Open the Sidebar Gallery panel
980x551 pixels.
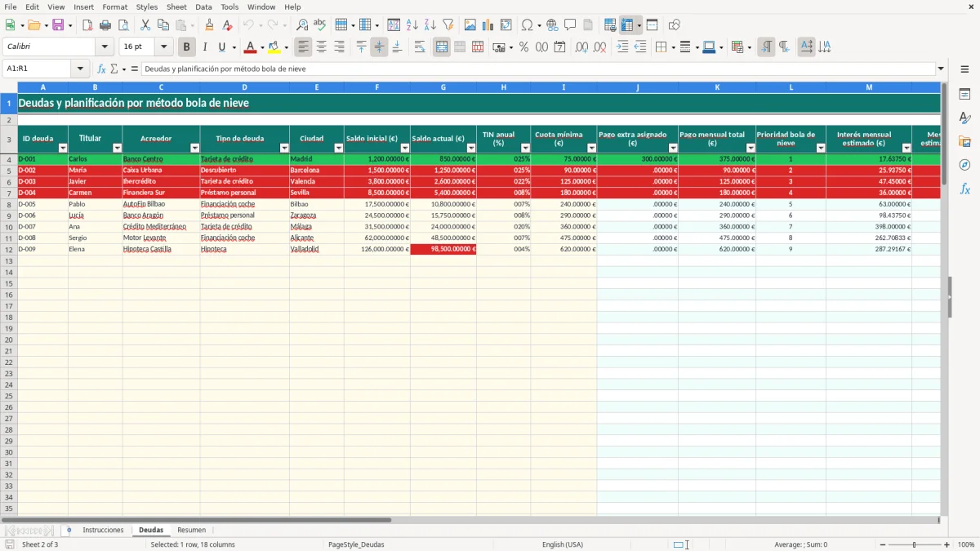[964, 142]
